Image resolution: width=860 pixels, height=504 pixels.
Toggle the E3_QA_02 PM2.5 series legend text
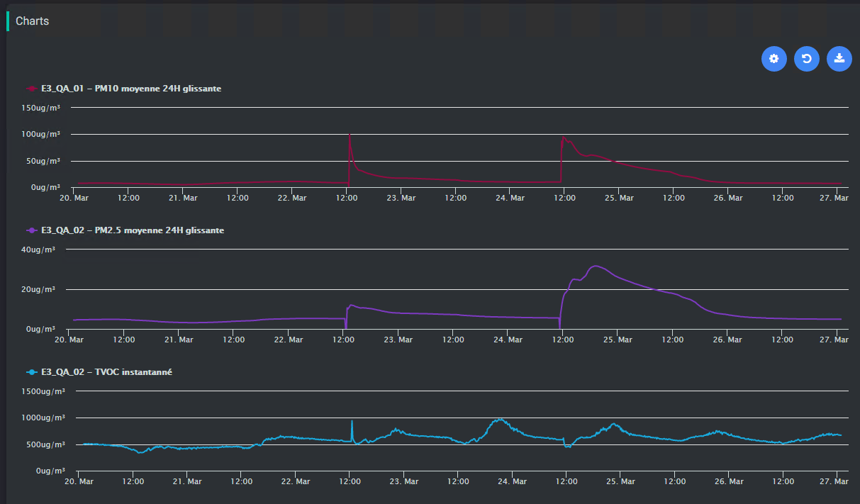click(x=133, y=230)
